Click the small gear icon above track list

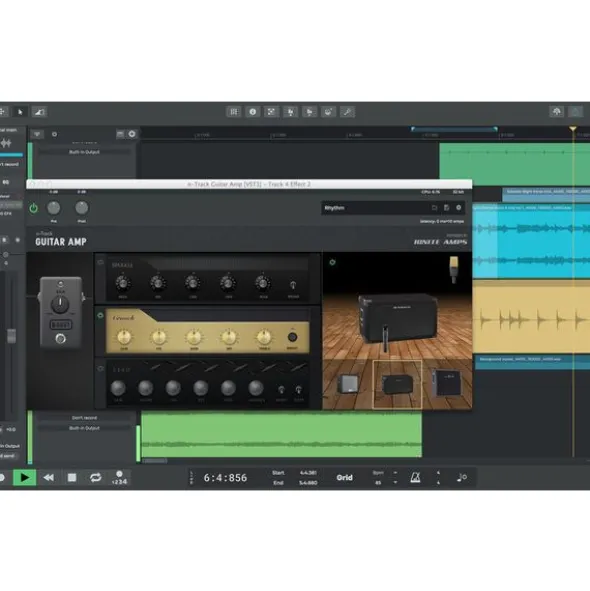(54, 134)
